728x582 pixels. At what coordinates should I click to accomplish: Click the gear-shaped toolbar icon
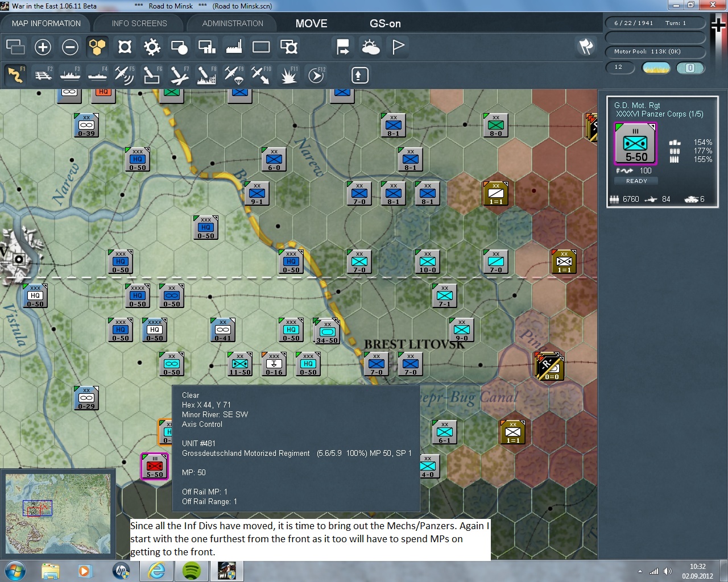point(152,47)
